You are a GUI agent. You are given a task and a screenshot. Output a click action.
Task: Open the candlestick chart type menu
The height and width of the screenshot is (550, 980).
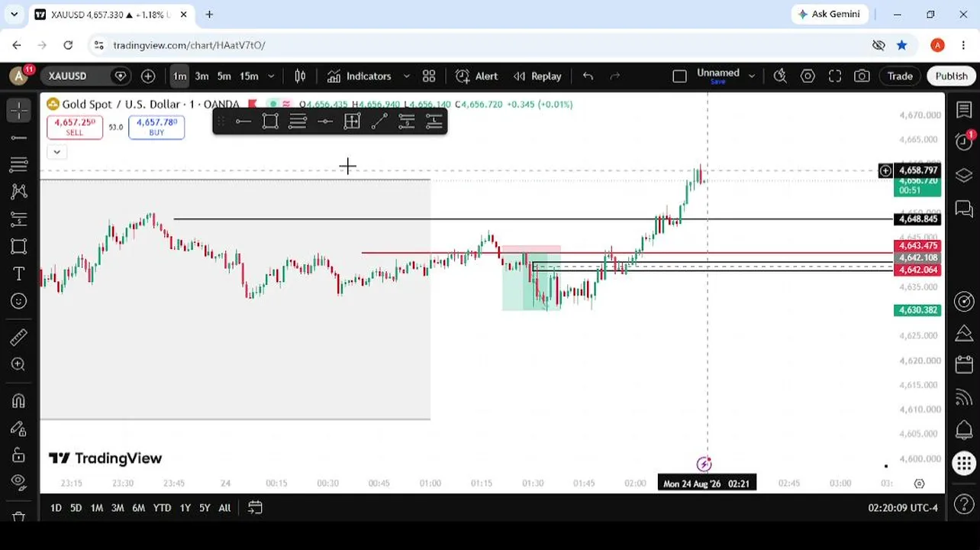300,76
